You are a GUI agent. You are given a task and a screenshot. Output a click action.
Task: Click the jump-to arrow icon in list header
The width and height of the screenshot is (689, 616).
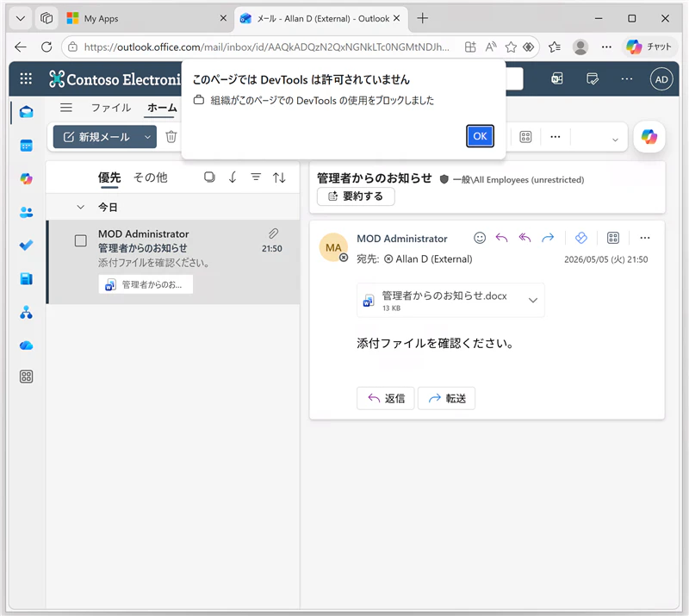[x=233, y=177]
